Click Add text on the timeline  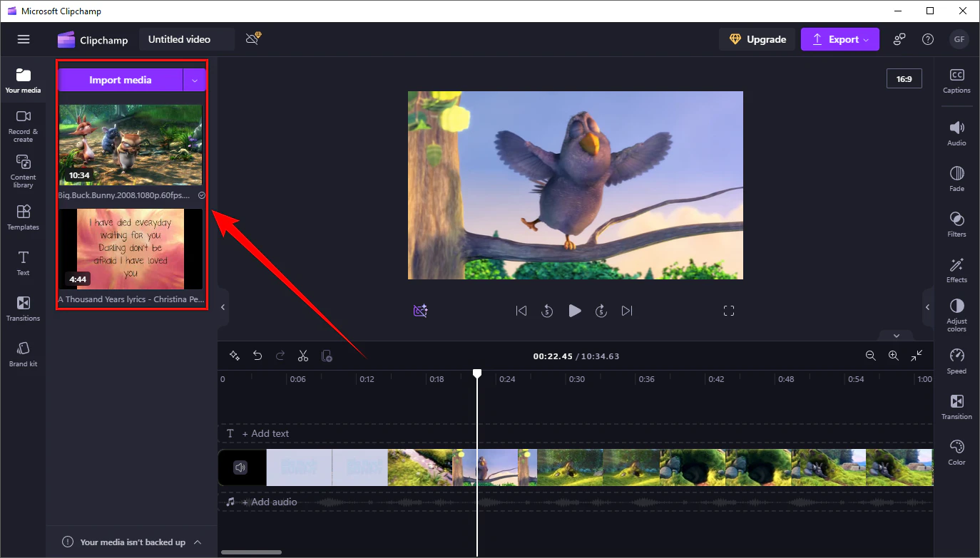pos(265,433)
